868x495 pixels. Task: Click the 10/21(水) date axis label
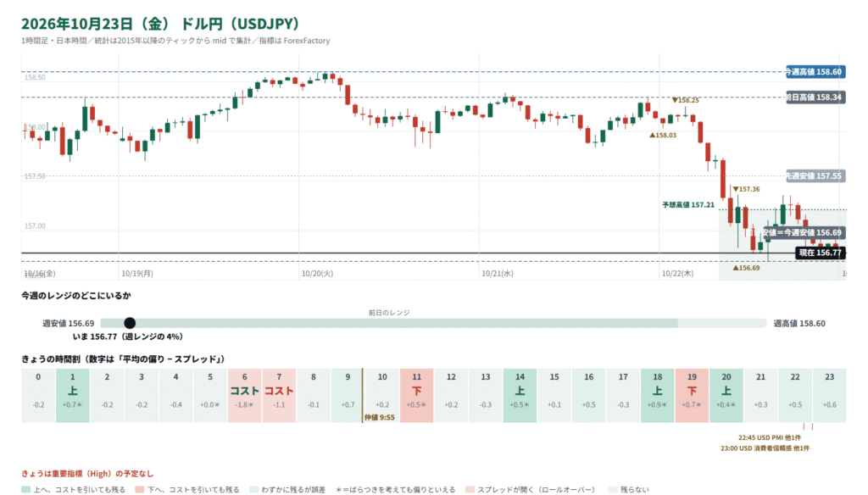[497, 274]
